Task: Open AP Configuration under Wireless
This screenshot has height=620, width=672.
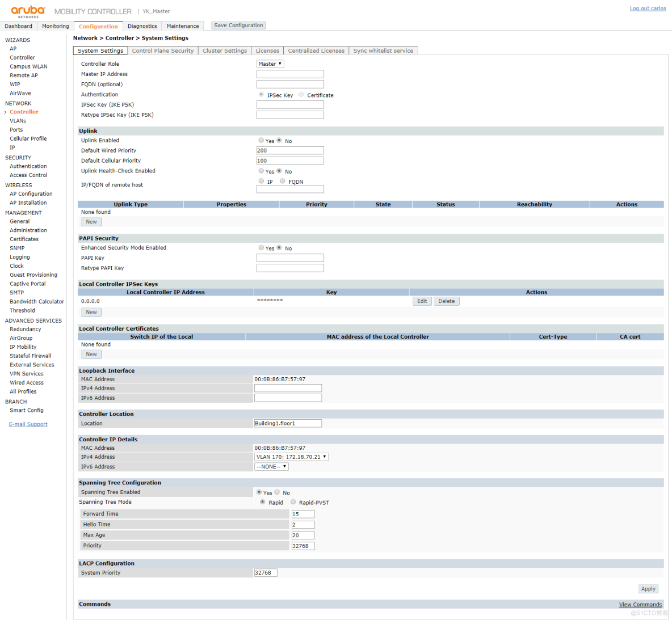Action: tap(31, 194)
